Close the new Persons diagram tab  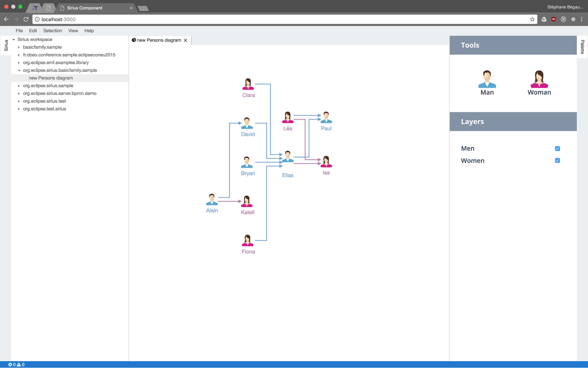coord(186,40)
